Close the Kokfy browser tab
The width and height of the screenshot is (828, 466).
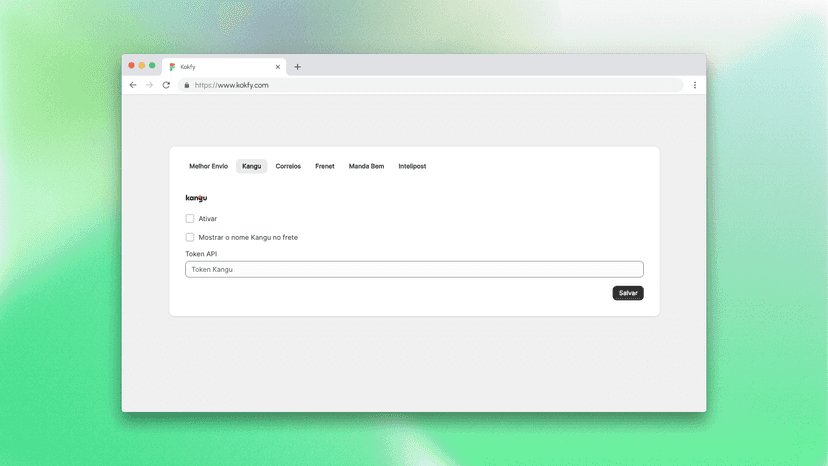pyautogui.click(x=278, y=67)
